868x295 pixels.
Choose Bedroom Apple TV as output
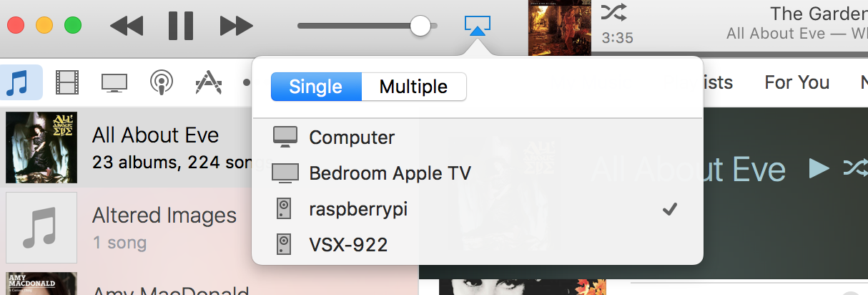pyautogui.click(x=478, y=173)
